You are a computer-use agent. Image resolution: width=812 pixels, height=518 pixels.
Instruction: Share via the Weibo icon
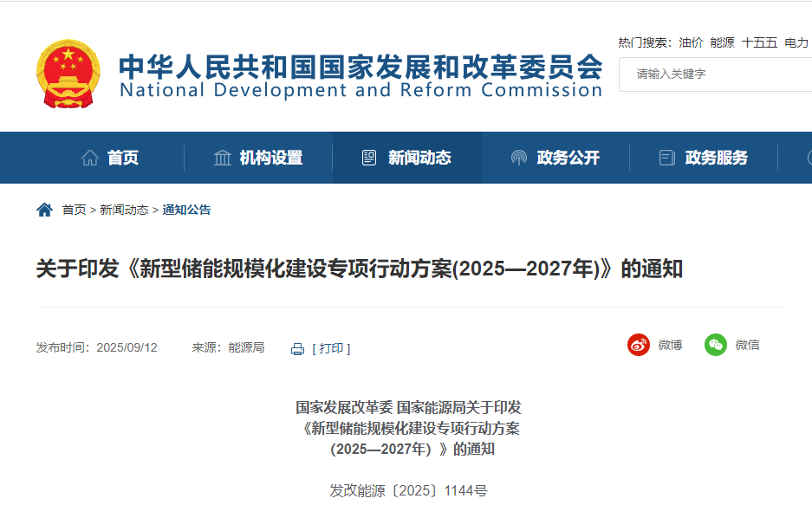pos(639,345)
